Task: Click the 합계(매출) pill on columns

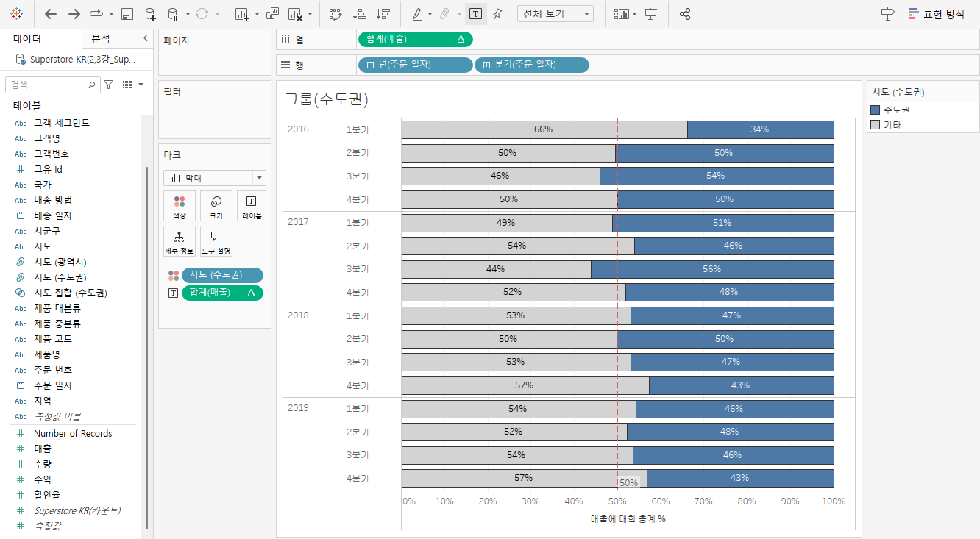Action: (x=415, y=39)
